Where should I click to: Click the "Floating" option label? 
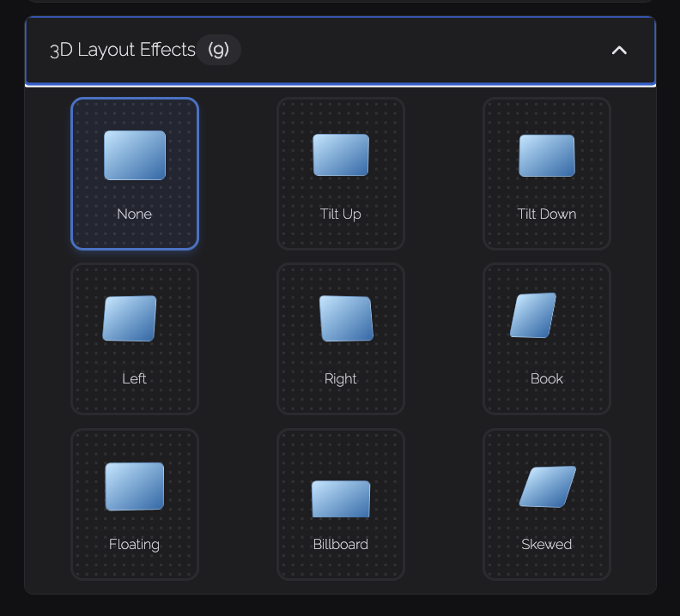(x=135, y=545)
